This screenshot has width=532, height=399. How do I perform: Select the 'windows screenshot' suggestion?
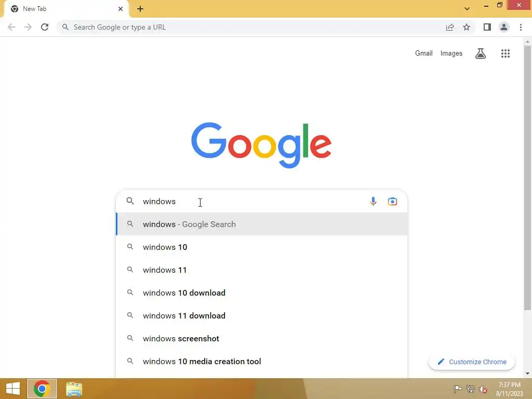click(x=262, y=338)
